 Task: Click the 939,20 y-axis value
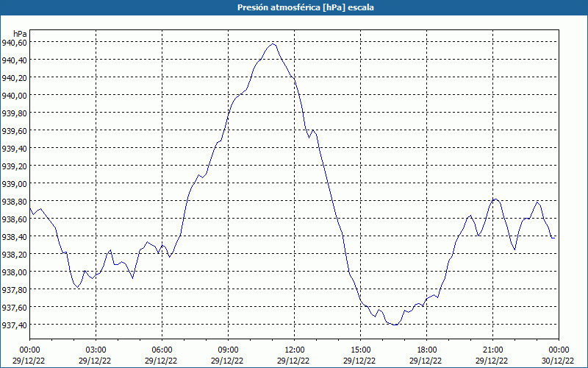(x=14, y=166)
